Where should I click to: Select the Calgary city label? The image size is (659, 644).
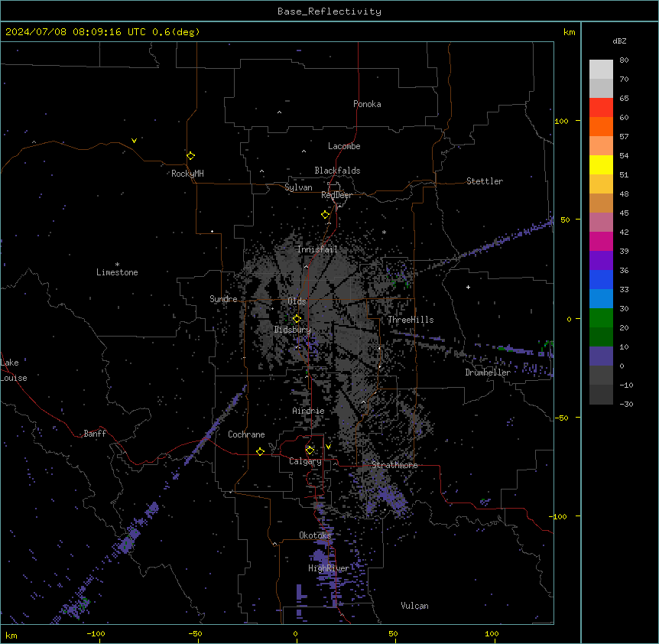pyautogui.click(x=305, y=461)
